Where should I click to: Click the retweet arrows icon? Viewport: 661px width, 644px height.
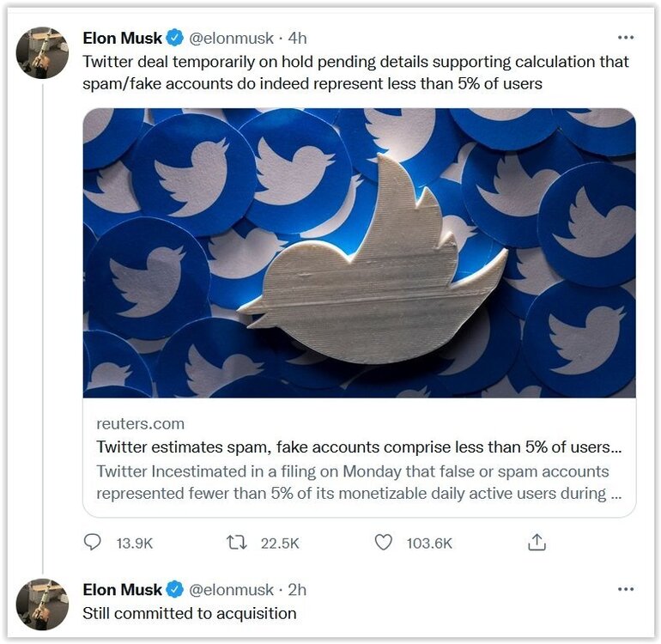(235, 542)
